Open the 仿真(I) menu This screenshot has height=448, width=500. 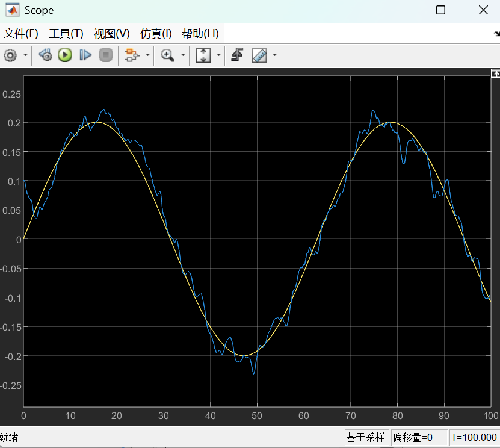(x=156, y=34)
